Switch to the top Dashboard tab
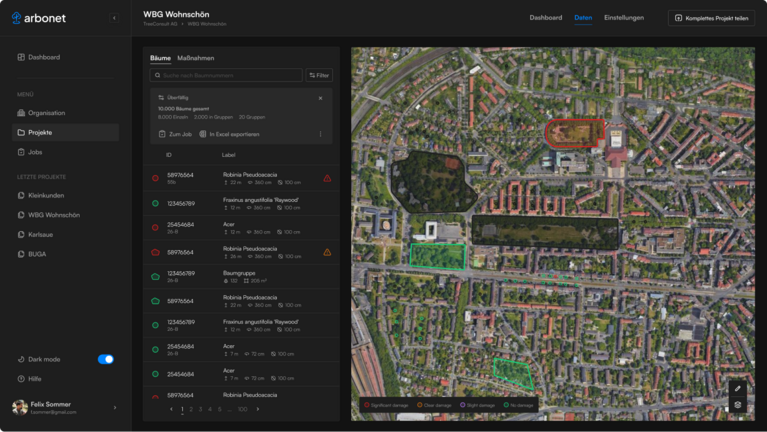Image resolution: width=767 pixels, height=432 pixels. [x=545, y=18]
